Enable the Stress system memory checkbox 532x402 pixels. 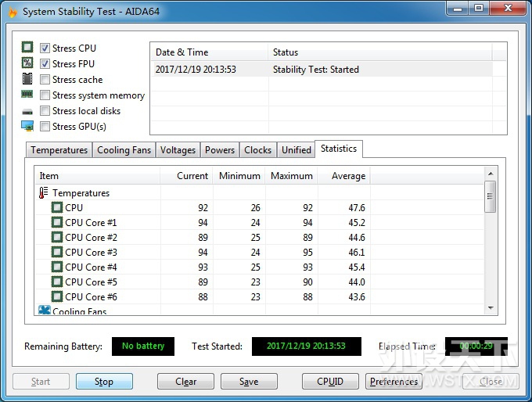(45, 95)
